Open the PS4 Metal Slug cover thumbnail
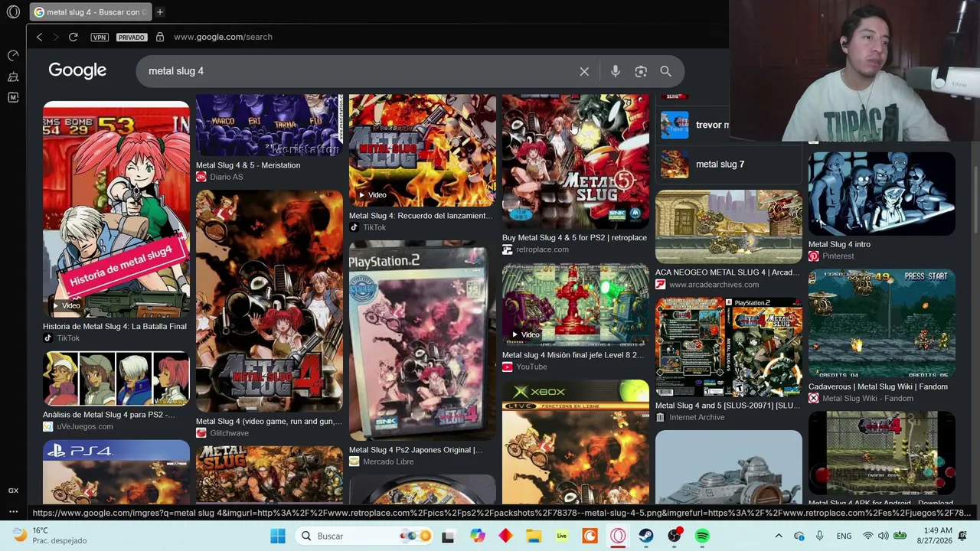Screen dimensions: 980x551 [116, 472]
